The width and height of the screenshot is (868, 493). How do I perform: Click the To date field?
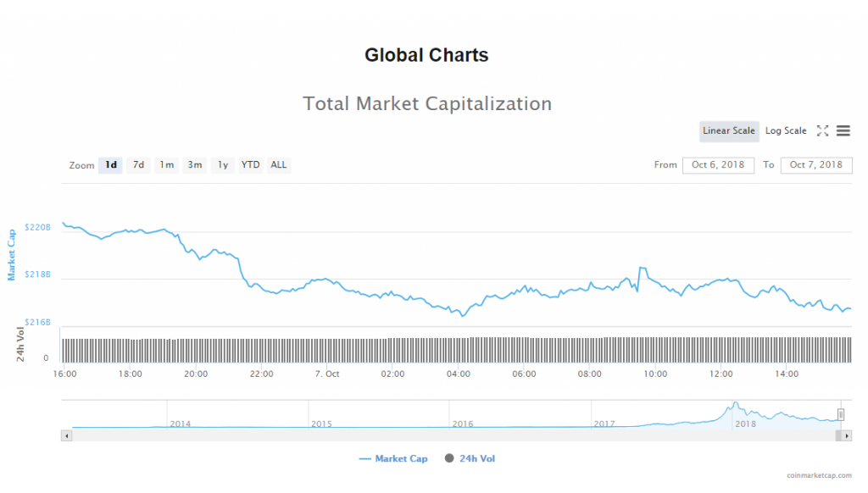[x=815, y=165]
